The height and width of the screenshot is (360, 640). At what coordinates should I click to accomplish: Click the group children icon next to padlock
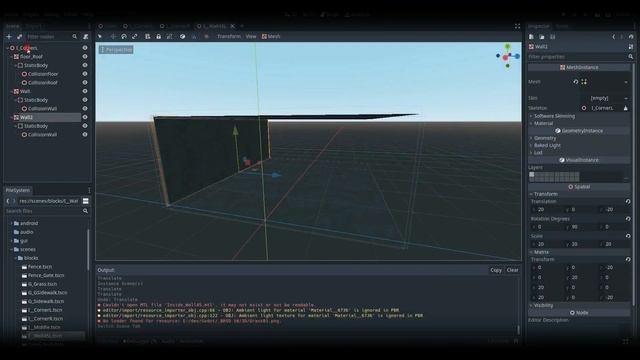point(169,36)
